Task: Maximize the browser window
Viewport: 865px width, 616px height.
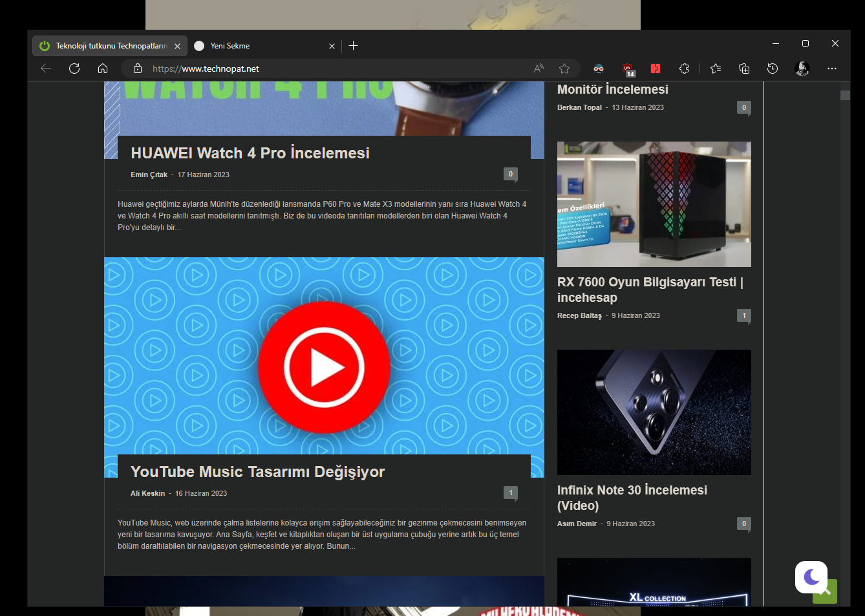Action: pyautogui.click(x=806, y=43)
